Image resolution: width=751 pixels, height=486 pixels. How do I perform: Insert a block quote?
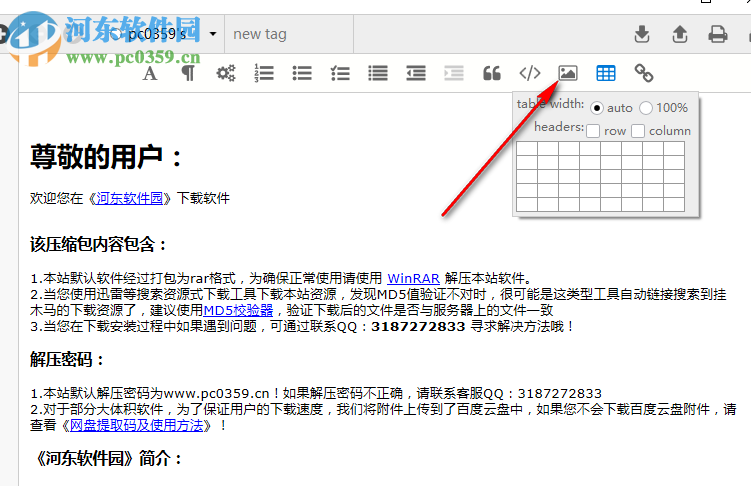pyautogui.click(x=492, y=73)
